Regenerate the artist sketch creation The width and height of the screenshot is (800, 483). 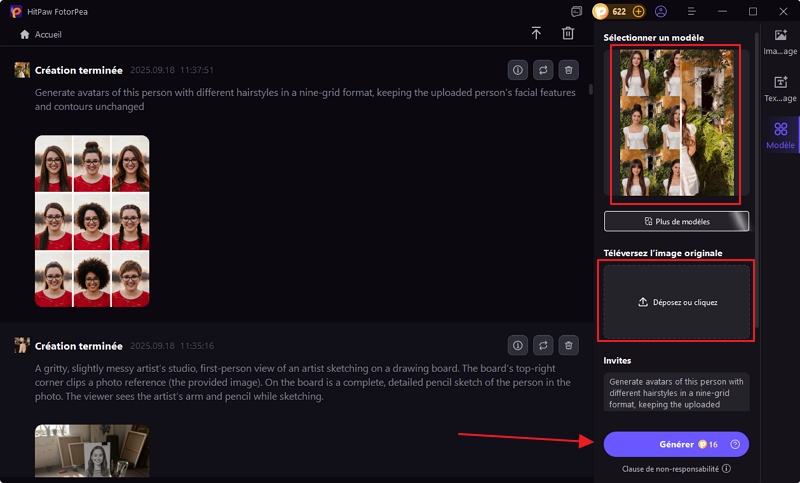[x=543, y=345]
